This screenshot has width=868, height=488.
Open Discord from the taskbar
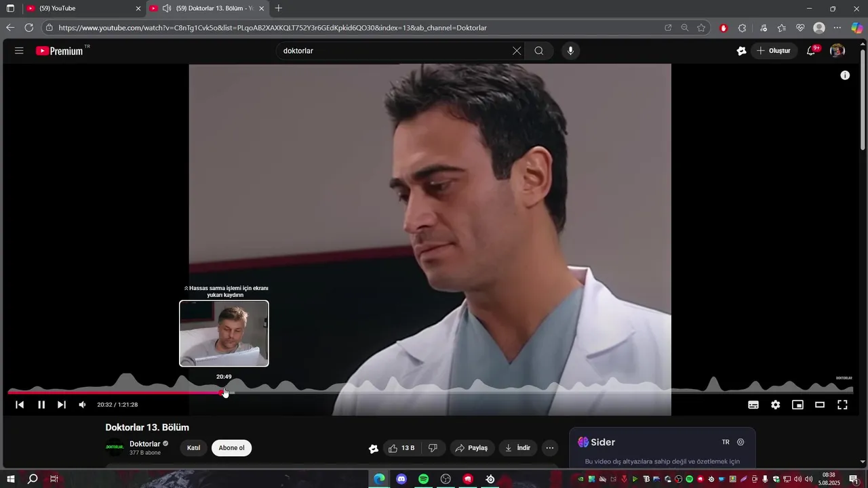click(401, 479)
